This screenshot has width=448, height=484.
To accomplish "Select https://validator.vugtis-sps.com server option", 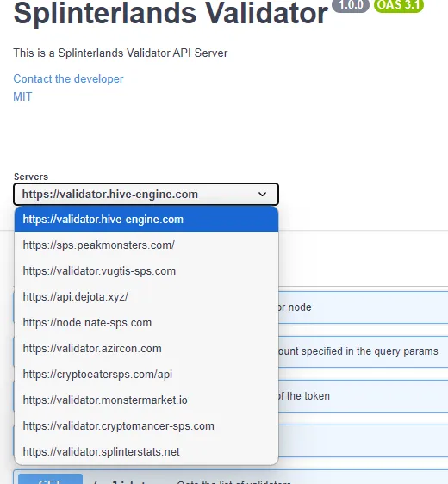I will [x=146, y=271].
